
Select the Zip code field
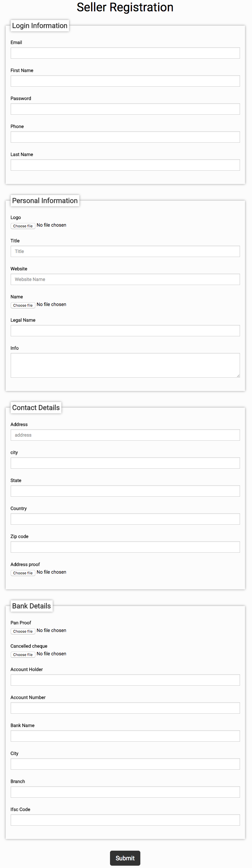125,547
